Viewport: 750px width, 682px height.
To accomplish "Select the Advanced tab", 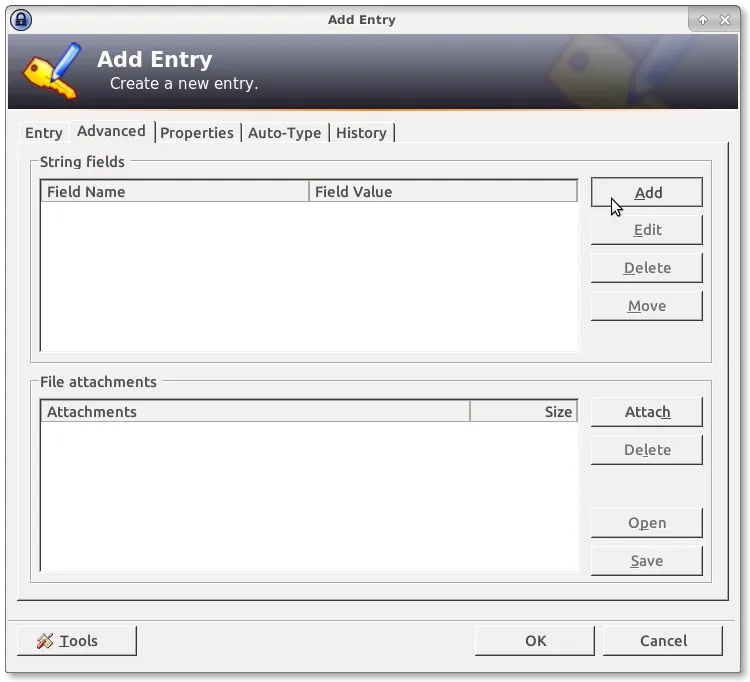I will tap(111, 131).
